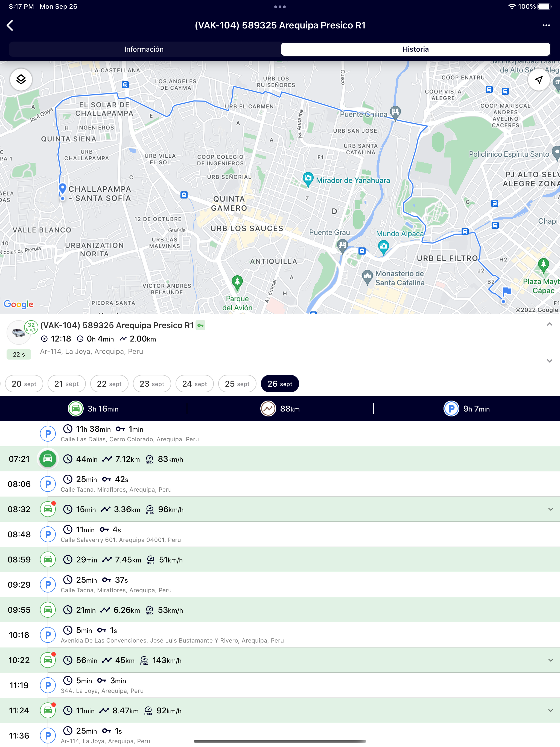The height and width of the screenshot is (747, 560).
Task: Tap the 08:48 parking icon
Action: [x=48, y=535]
